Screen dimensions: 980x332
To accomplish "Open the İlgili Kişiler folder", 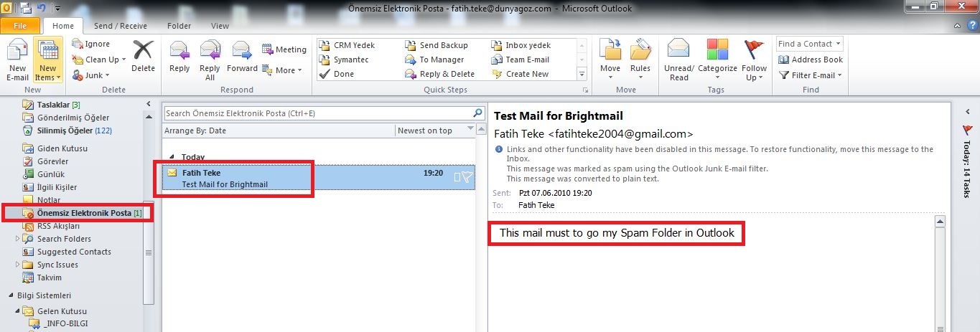I will tap(50, 187).
